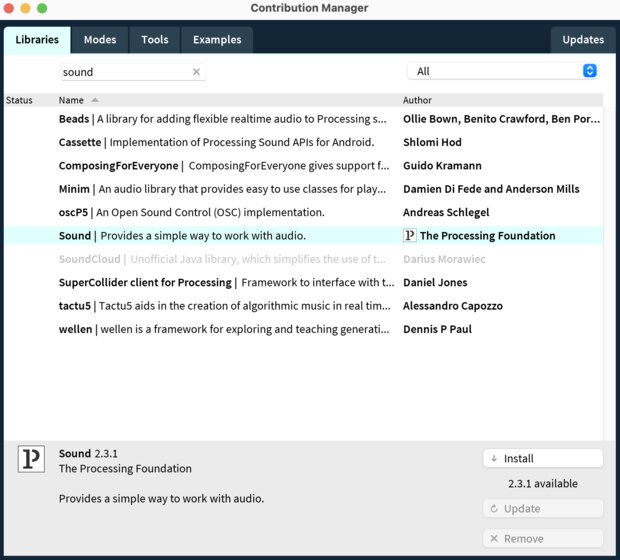Image resolution: width=620 pixels, height=560 pixels.
Task: Select the wellen library row
Action: [x=304, y=329]
